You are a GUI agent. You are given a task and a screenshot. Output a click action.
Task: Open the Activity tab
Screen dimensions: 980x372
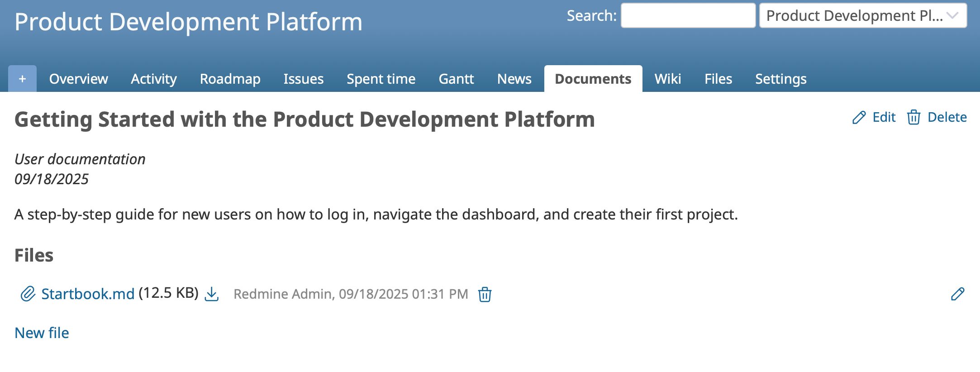click(154, 79)
